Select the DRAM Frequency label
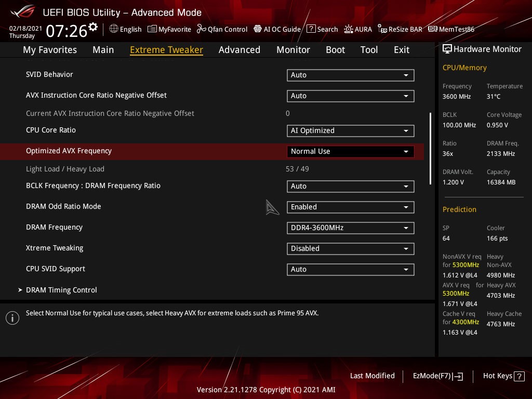Viewport: 532px width, 399px height. (54, 228)
